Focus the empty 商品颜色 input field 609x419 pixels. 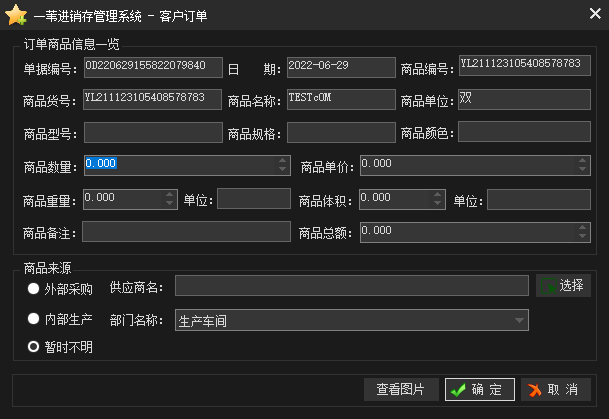coord(524,131)
